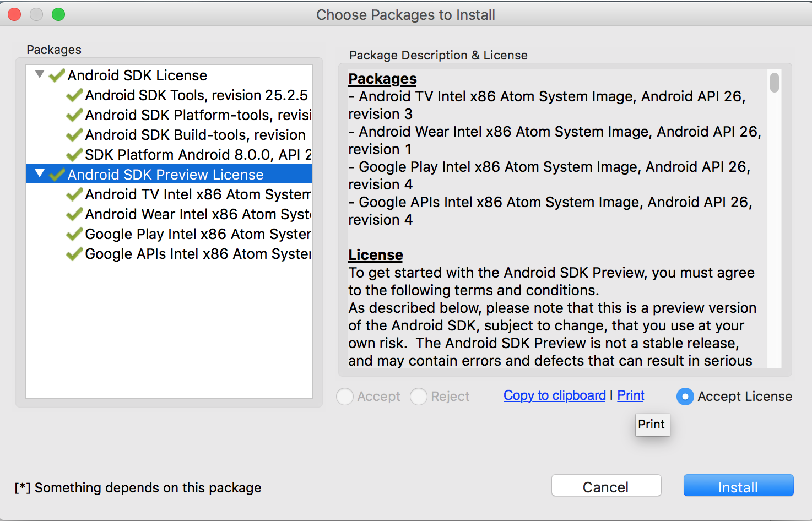812x521 pixels.
Task: Click the green zoom window button
Action: [x=58, y=14]
